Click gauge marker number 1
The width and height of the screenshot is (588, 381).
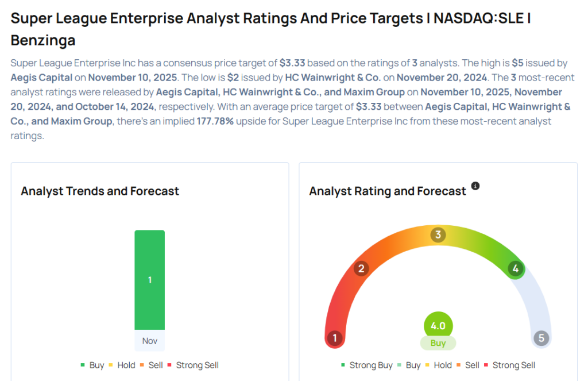pyautogui.click(x=334, y=338)
